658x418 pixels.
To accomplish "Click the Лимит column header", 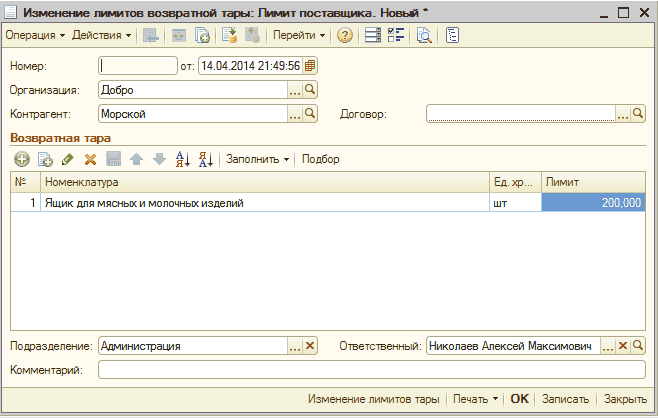I will pos(593,182).
